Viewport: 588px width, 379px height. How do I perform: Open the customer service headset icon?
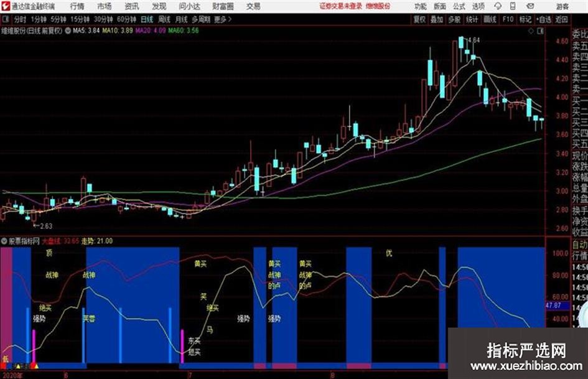pos(498,6)
